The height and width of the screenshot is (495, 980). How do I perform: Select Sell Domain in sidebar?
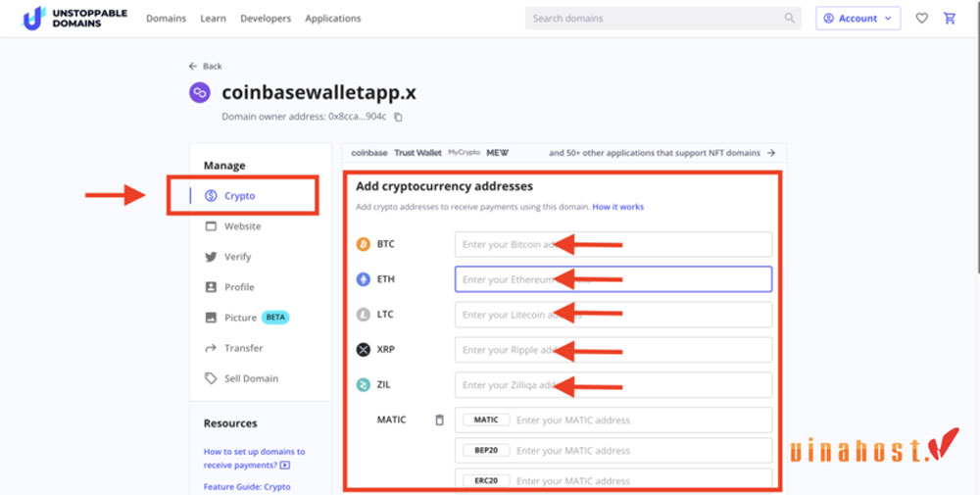click(x=251, y=378)
